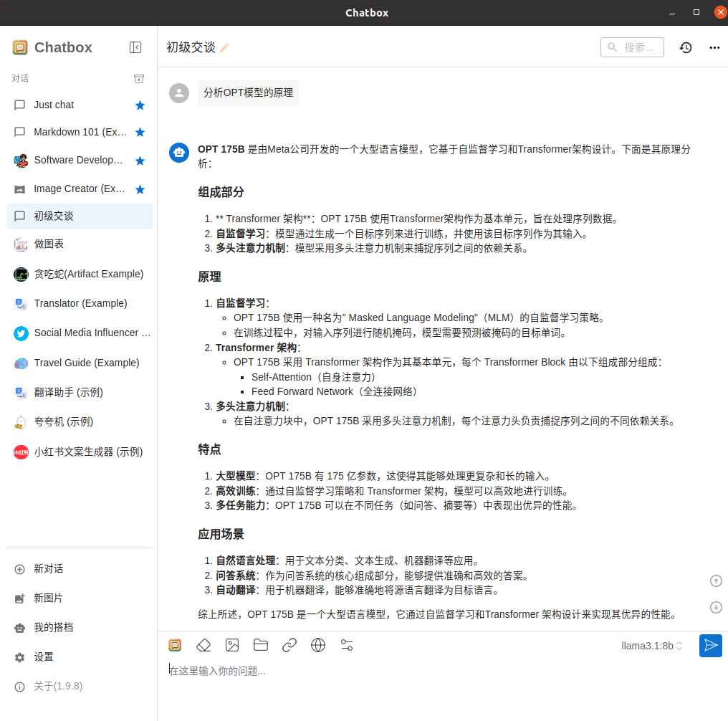728x721 pixels.
Task: Open the llama3.1:8b model selector
Action: coord(651,646)
